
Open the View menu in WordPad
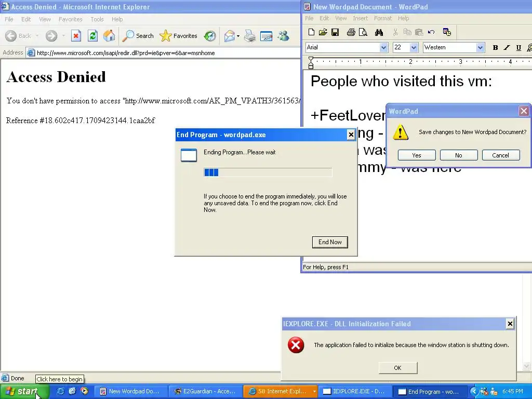click(341, 18)
